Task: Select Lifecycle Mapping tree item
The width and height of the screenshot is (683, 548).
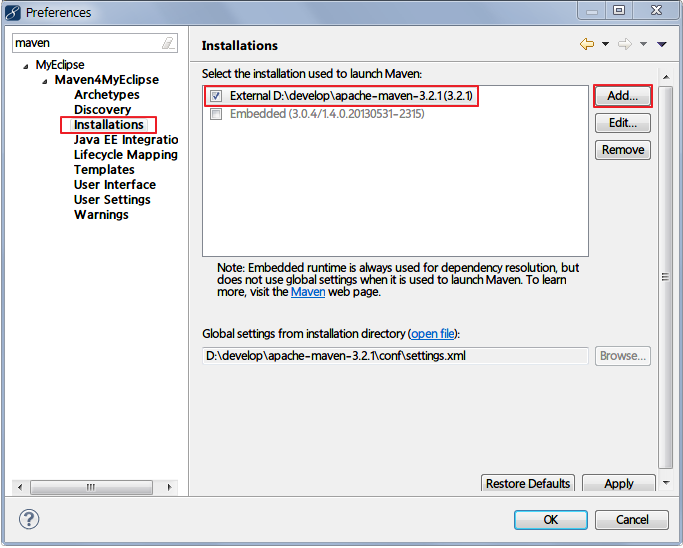Action: [x=126, y=155]
